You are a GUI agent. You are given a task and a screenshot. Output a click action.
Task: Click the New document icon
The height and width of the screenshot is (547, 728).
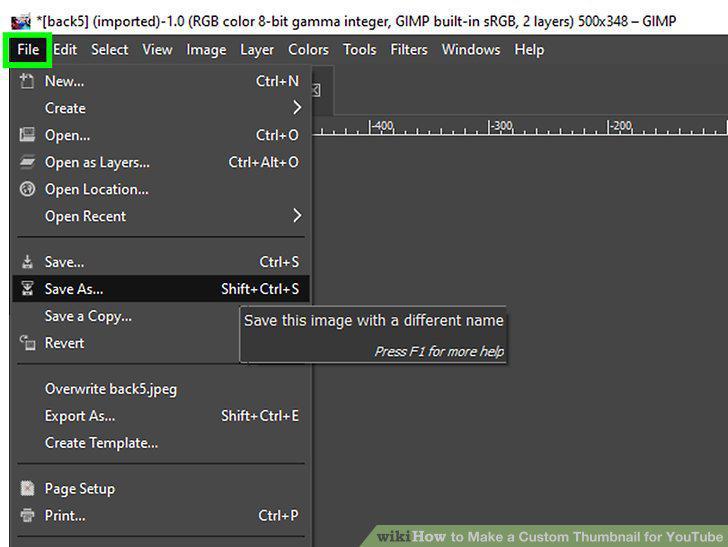click(27, 81)
